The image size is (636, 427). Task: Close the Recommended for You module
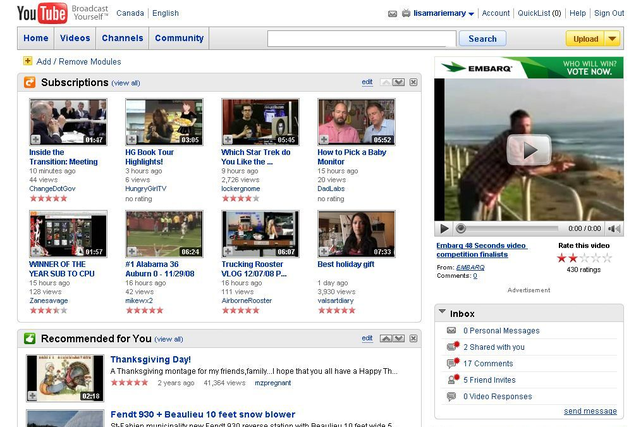[x=413, y=339]
